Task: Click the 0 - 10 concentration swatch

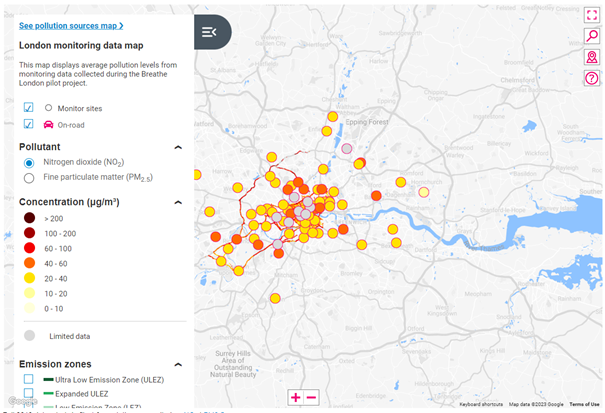Action: [x=29, y=308]
